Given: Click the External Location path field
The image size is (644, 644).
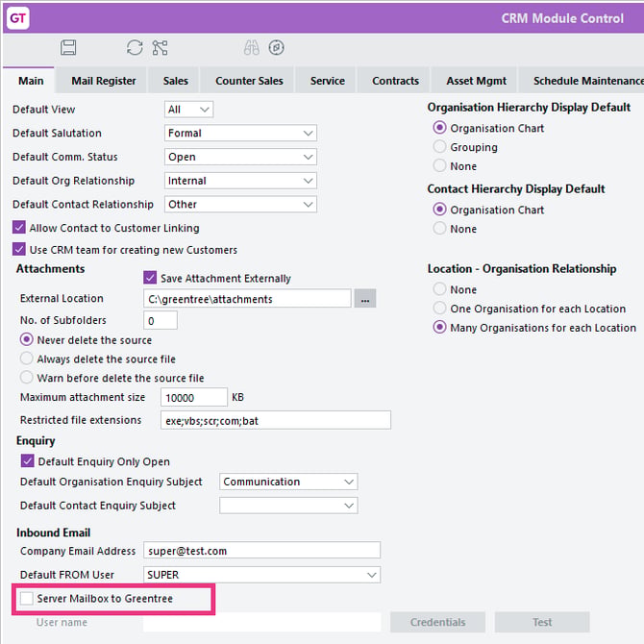Looking at the screenshot, I should (x=247, y=299).
